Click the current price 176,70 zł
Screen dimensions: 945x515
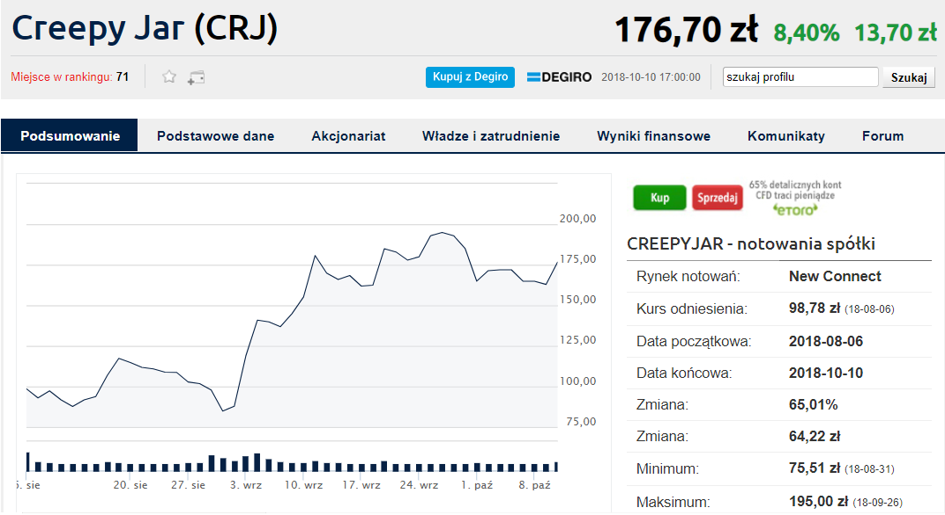click(686, 30)
